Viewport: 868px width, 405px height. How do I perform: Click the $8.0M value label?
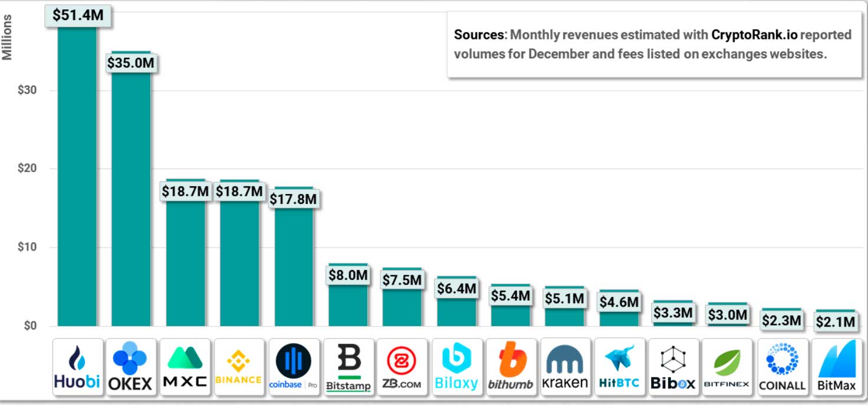click(x=348, y=275)
